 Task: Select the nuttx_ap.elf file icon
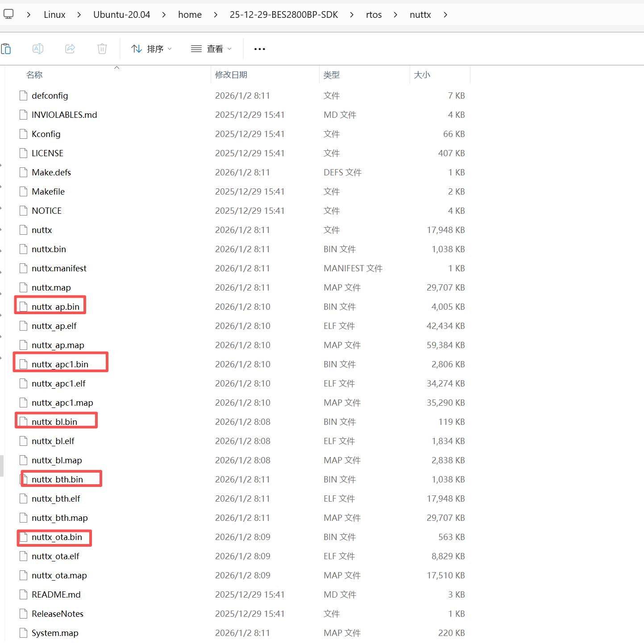[x=24, y=326]
